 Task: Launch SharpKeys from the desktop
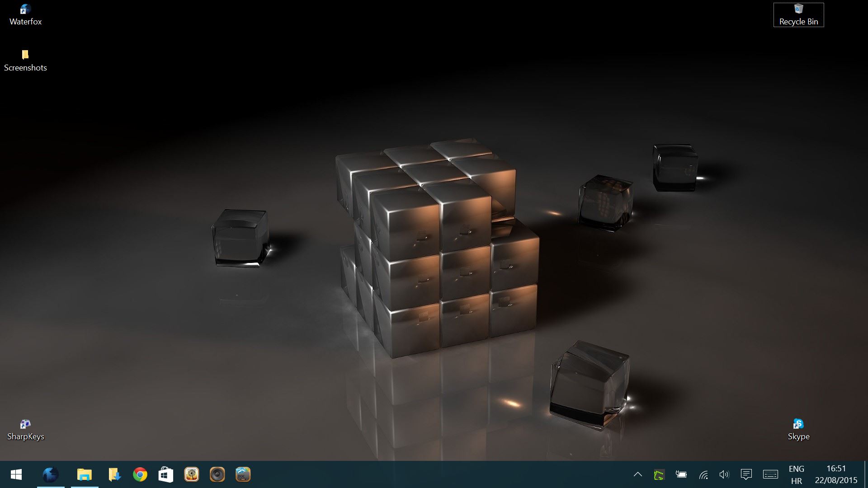pyautogui.click(x=26, y=425)
